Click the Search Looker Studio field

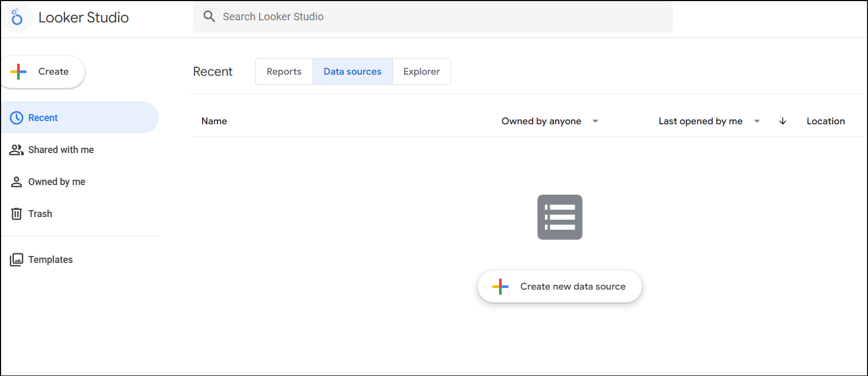[432, 17]
